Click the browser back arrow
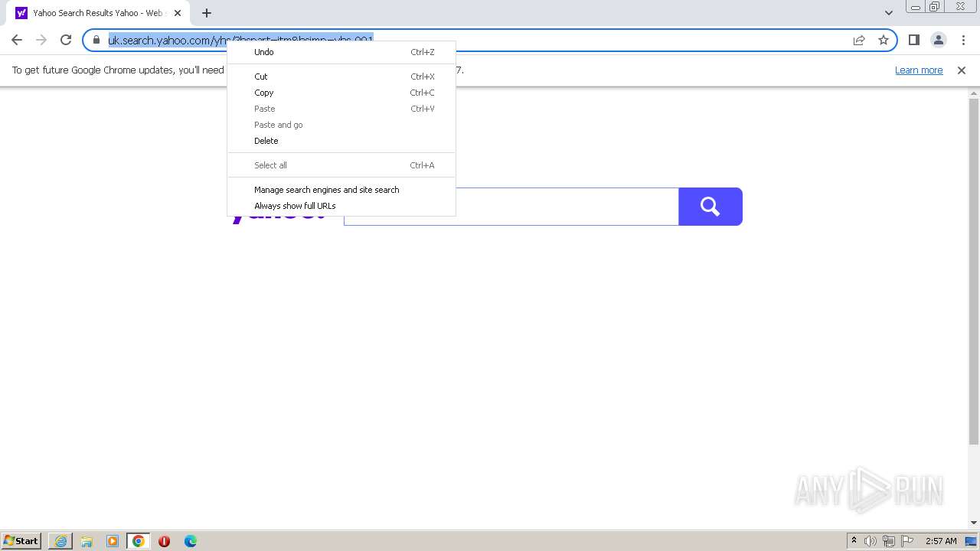 click(17, 40)
